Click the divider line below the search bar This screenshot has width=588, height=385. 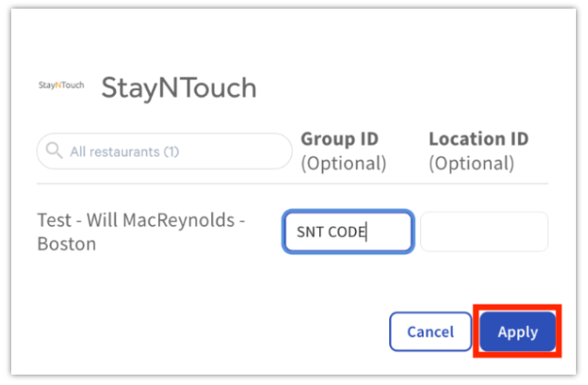292,184
